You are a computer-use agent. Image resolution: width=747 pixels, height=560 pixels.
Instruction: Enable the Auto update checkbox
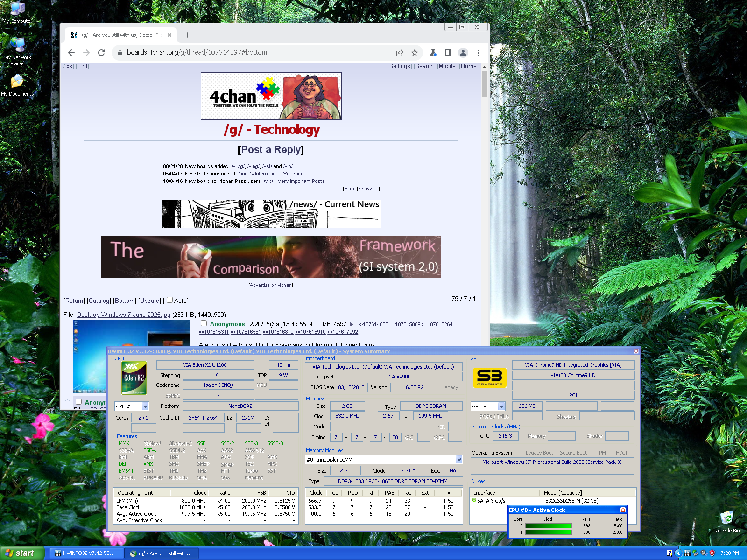click(170, 300)
